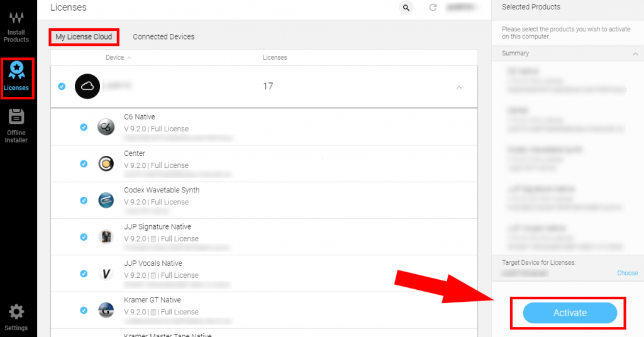Image resolution: width=644 pixels, height=337 pixels.
Task: Click the cloud device icon
Action: pos(87,87)
